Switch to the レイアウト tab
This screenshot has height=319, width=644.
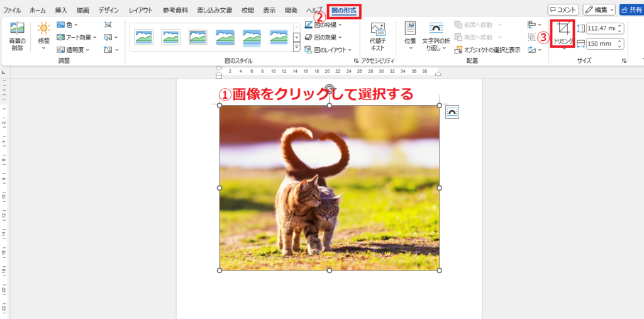click(140, 10)
